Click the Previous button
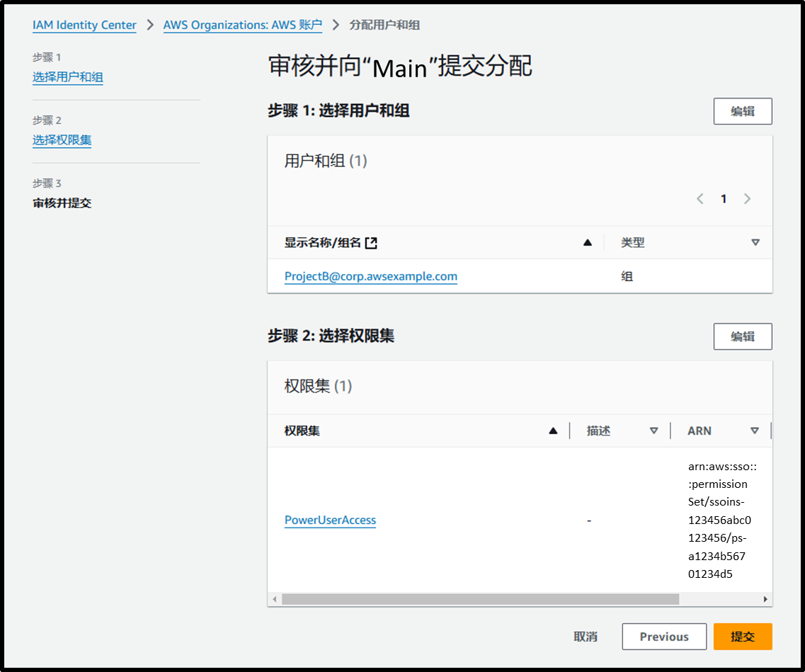 [x=664, y=637]
